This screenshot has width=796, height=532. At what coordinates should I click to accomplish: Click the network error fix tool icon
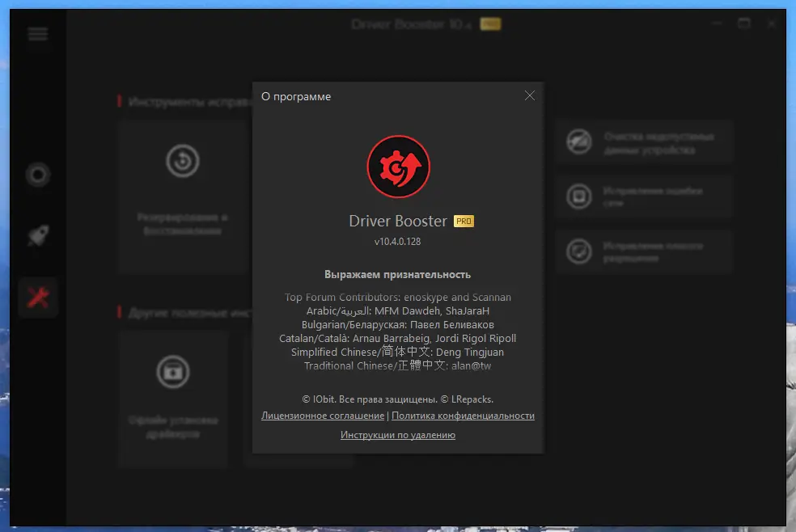tap(578, 196)
